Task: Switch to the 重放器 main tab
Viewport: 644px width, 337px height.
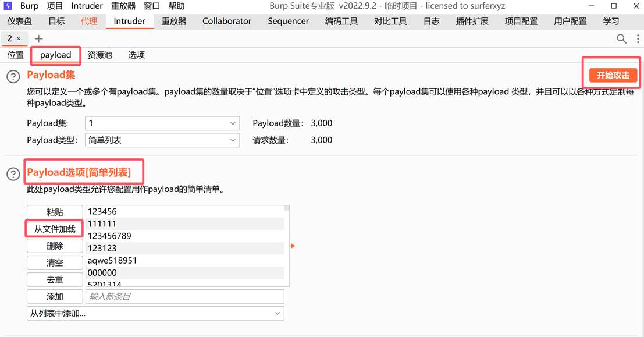Action: tap(174, 22)
